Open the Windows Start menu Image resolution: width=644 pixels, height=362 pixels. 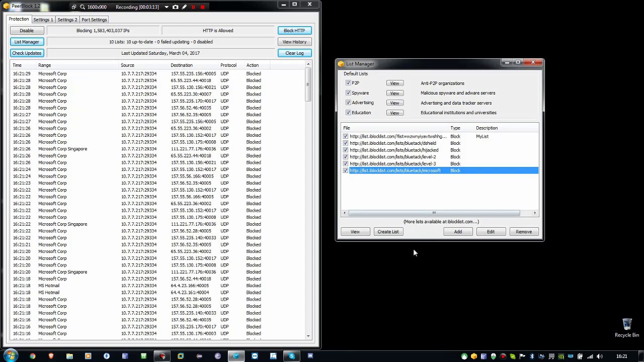click(11, 356)
